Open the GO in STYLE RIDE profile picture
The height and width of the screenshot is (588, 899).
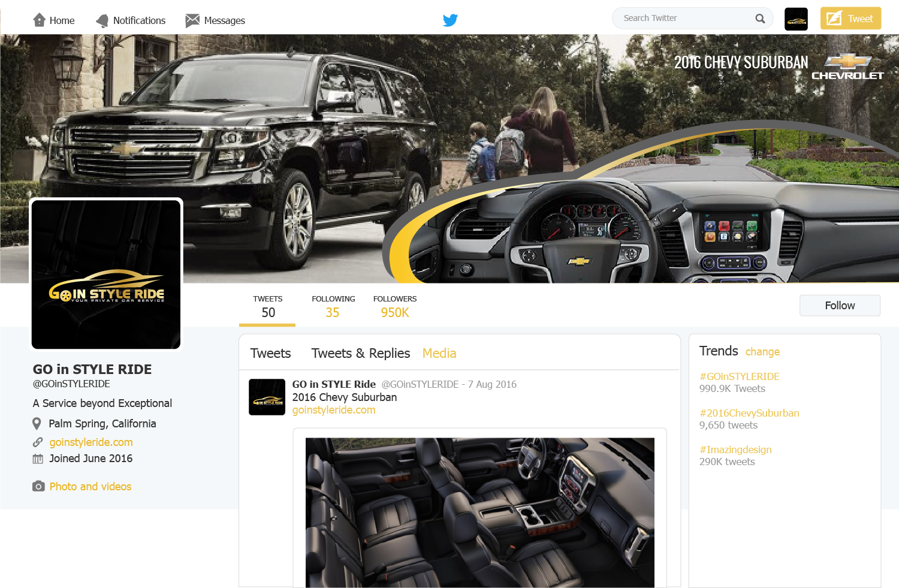[106, 275]
